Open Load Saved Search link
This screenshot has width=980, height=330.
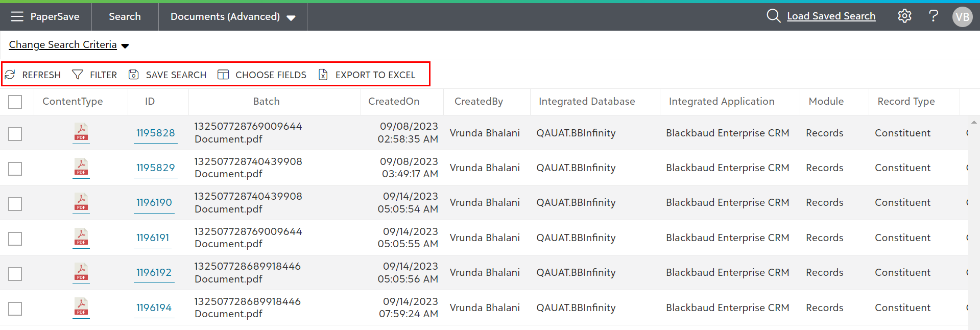coord(831,16)
